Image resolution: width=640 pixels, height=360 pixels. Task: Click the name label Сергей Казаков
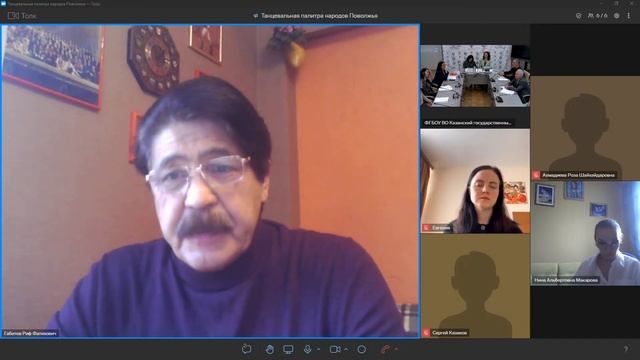449,333
